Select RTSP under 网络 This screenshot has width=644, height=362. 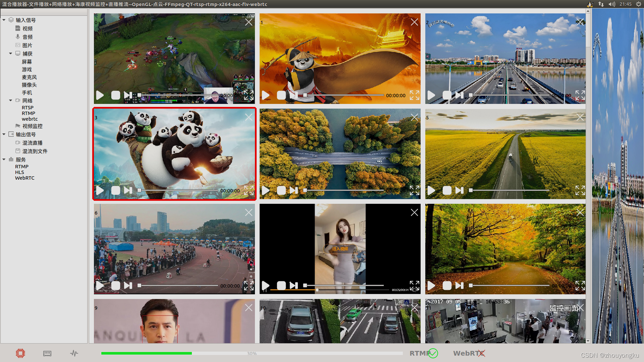pos(28,108)
